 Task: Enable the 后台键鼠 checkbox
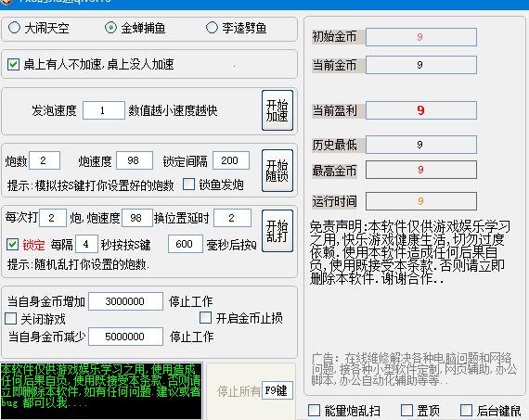[x=466, y=410]
